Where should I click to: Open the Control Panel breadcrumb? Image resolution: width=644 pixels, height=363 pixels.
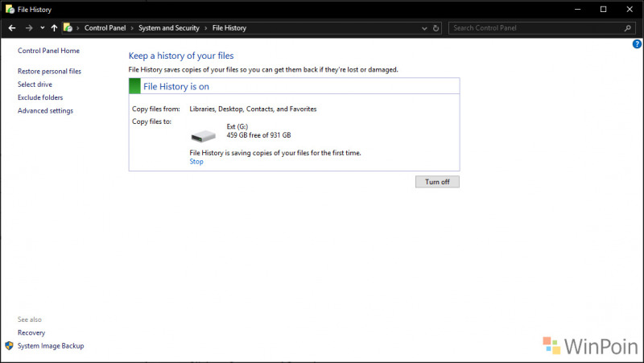pos(105,28)
